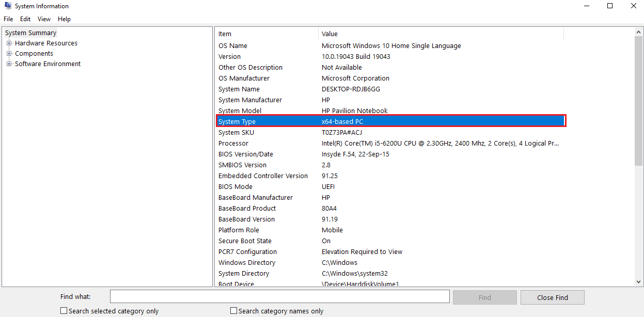Select System Summary in the tree
The image size is (644, 317).
30,33
